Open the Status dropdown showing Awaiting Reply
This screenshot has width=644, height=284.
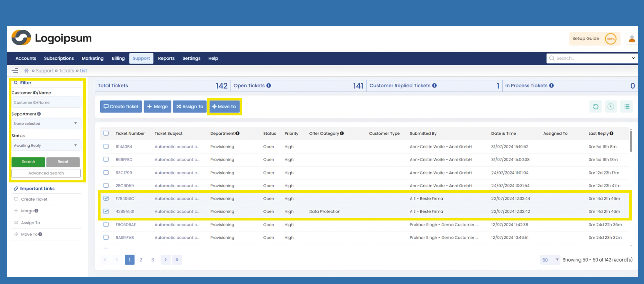click(46, 146)
